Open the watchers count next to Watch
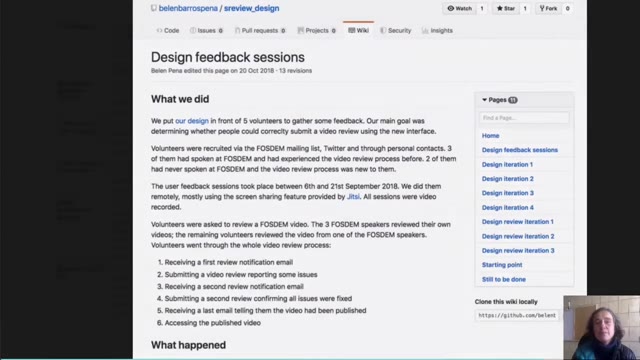The width and height of the screenshot is (640, 360). tap(482, 9)
